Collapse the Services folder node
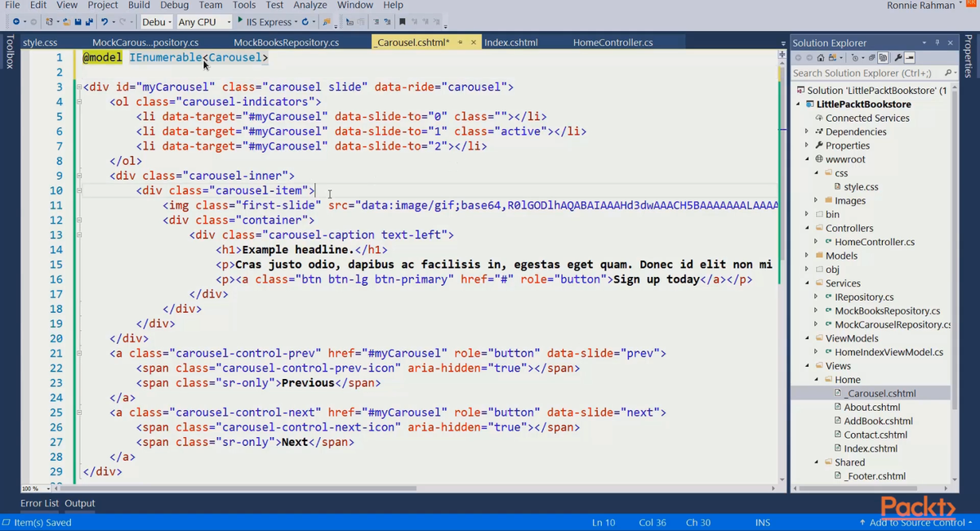Viewport: 980px width, 531px height. coord(807,283)
